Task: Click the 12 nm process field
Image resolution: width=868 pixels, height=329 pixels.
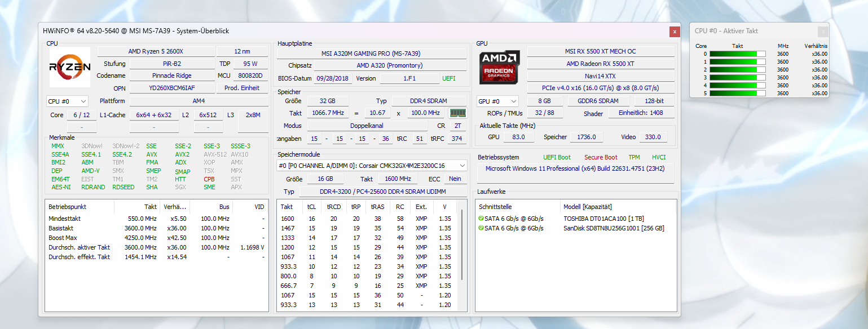Action: coord(243,52)
